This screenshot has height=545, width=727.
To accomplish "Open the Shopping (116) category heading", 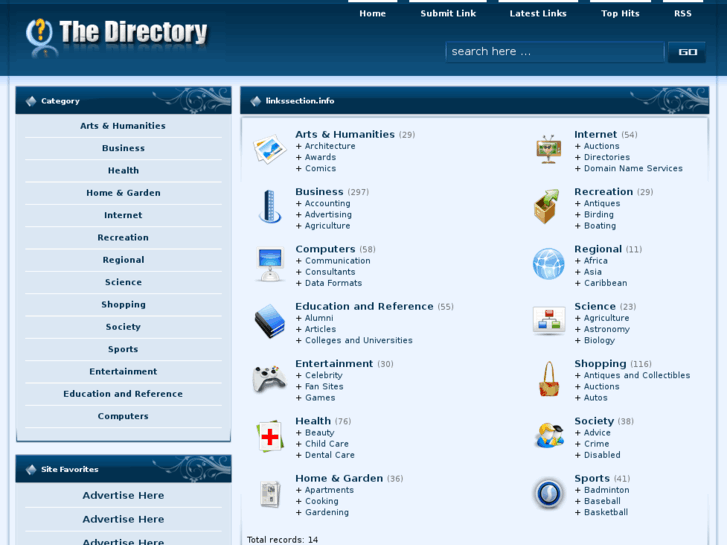I will pyautogui.click(x=600, y=364).
